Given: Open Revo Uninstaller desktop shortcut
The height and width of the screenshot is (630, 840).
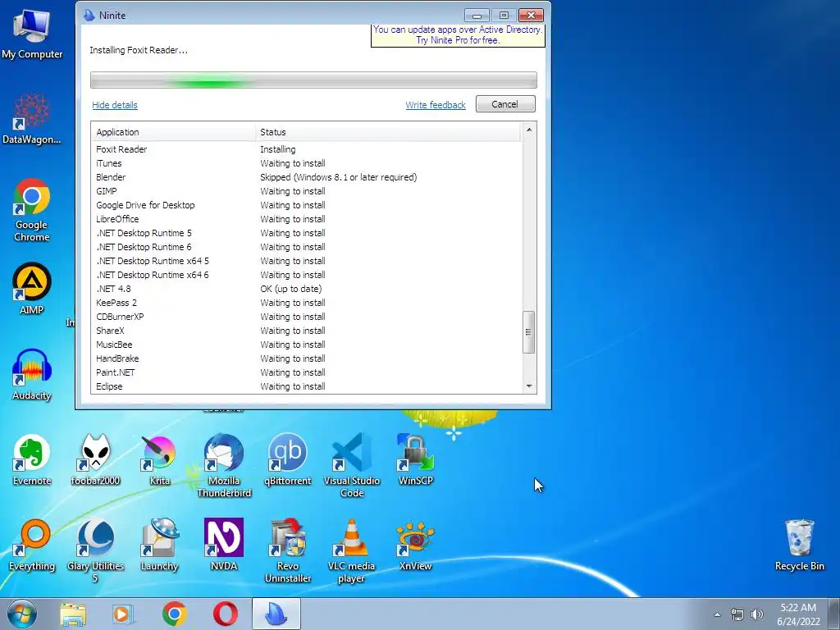Looking at the screenshot, I should (x=288, y=550).
